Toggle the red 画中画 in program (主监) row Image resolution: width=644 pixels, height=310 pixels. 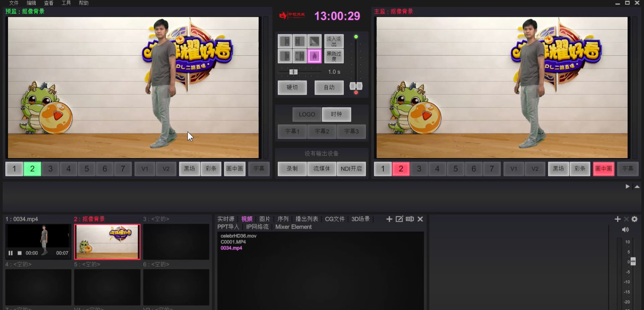click(604, 169)
